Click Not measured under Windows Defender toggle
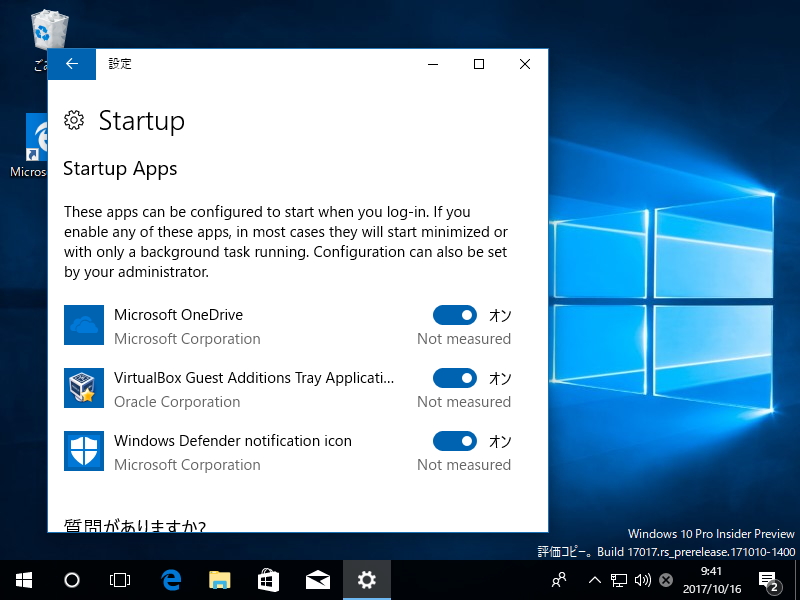Screen dimensions: 800x600 pyautogui.click(x=464, y=465)
